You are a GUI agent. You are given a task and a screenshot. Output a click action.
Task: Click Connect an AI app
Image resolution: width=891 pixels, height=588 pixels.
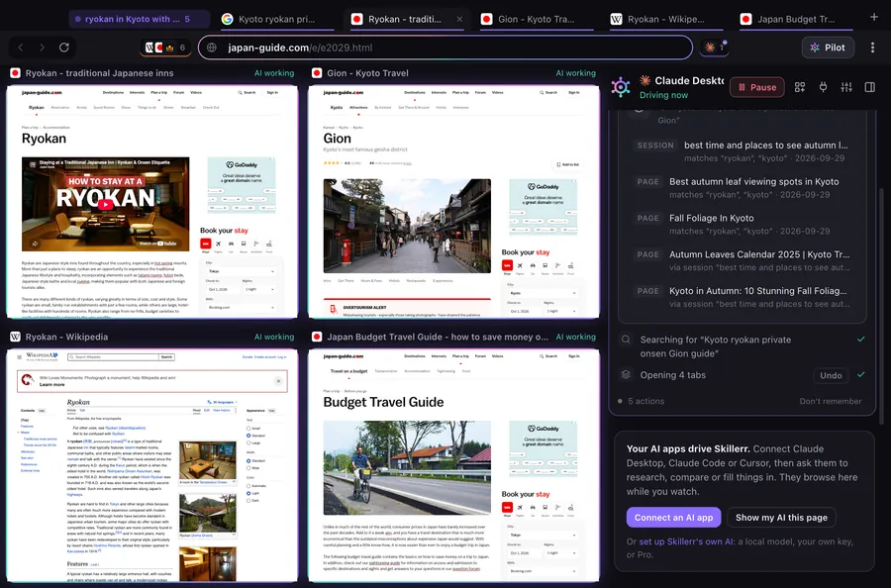click(x=673, y=518)
